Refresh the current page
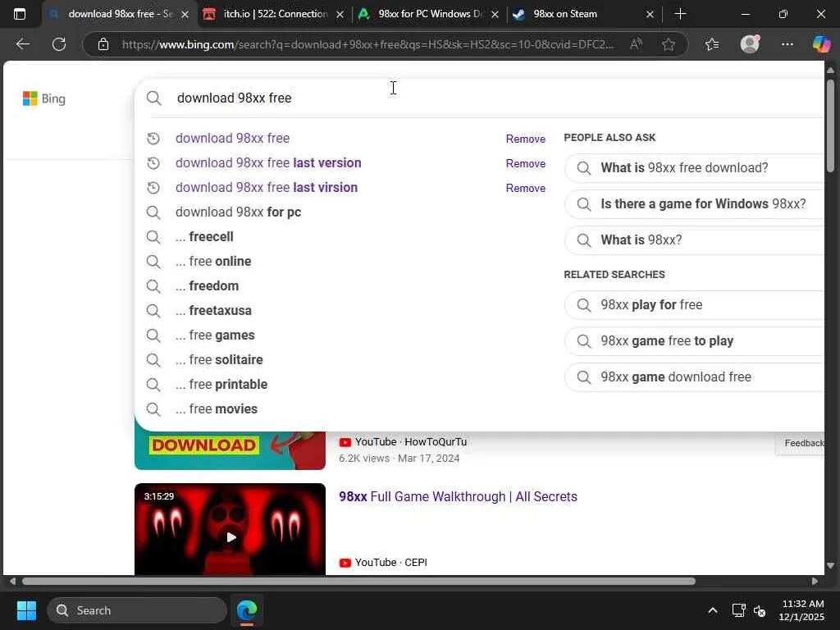This screenshot has height=630, width=840. tap(59, 44)
